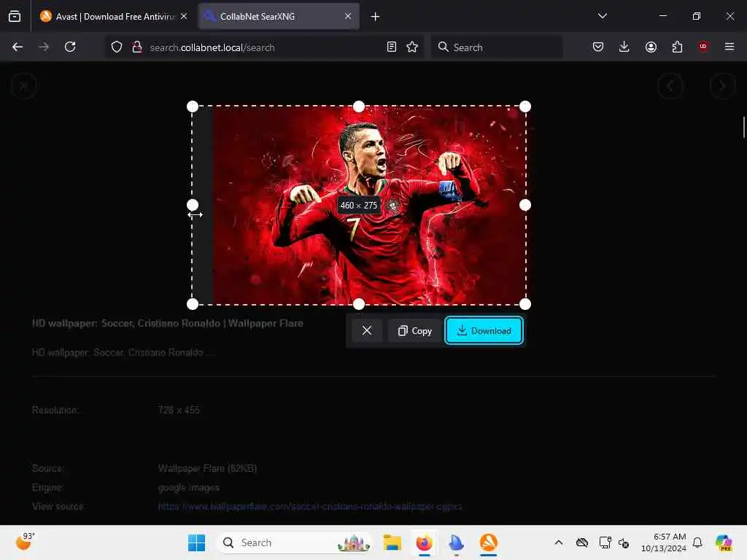Go forward one page
The height and width of the screenshot is (560, 747).
[x=44, y=47]
